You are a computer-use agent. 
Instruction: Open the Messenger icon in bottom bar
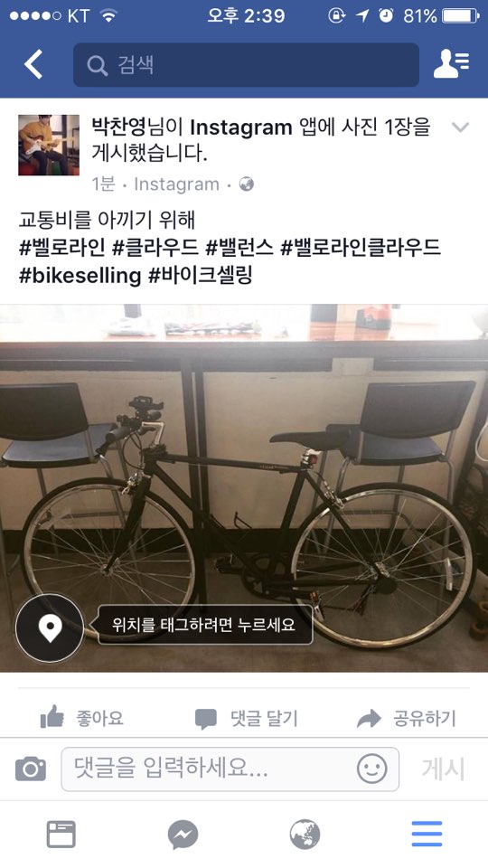click(x=183, y=835)
